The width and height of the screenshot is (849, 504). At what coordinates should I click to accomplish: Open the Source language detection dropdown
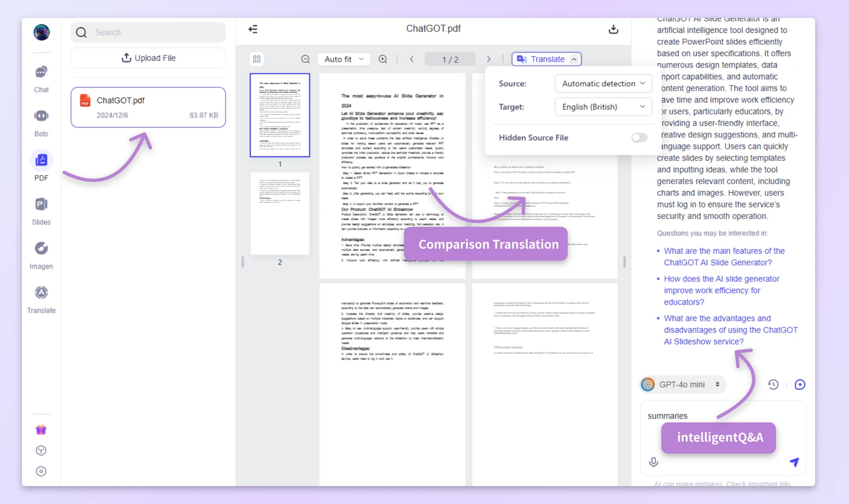coord(603,83)
